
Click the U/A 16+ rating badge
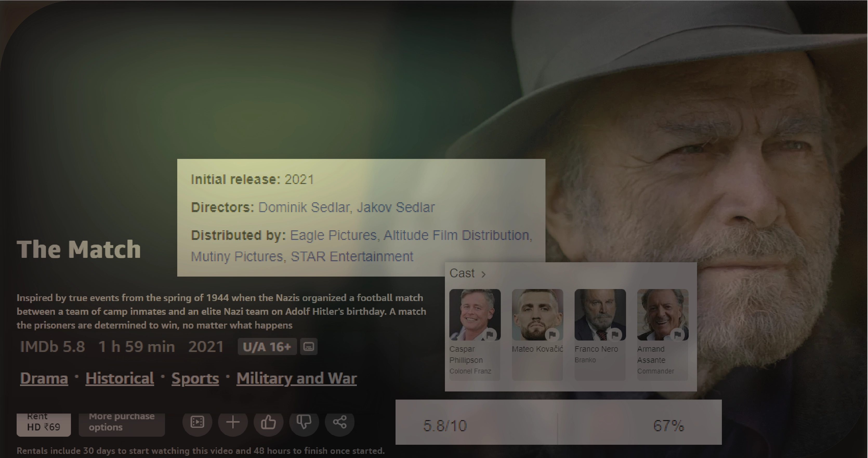[x=267, y=347]
